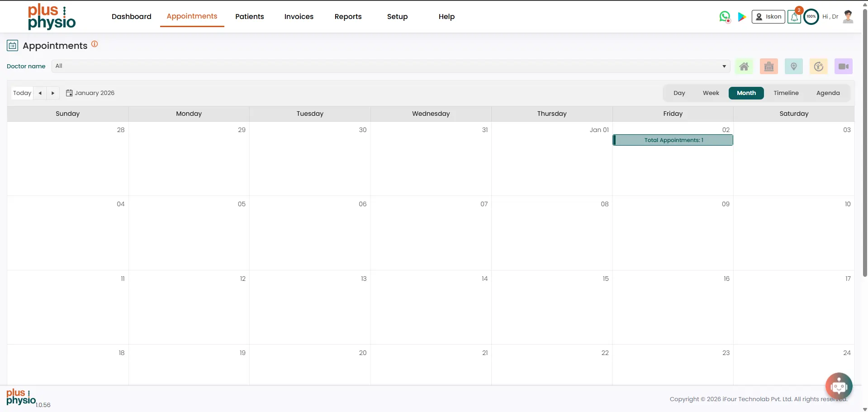Open the Iskon location selector
The image size is (868, 412).
pos(768,17)
